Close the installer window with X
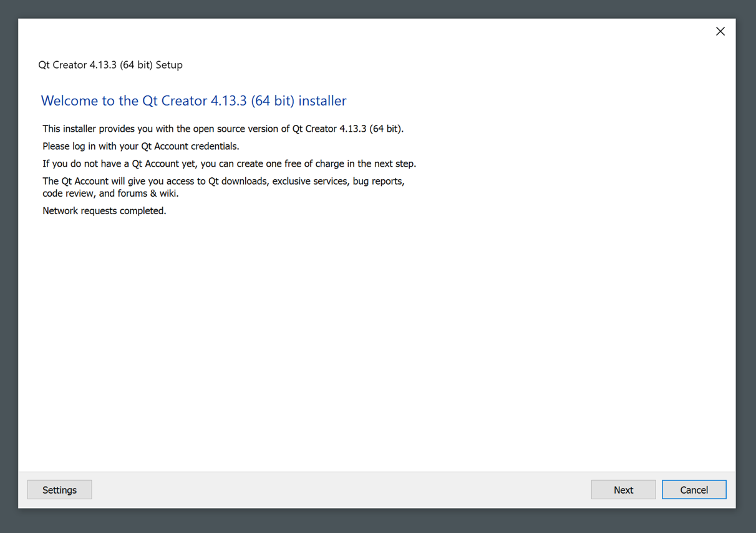The width and height of the screenshot is (756, 533). click(x=720, y=31)
